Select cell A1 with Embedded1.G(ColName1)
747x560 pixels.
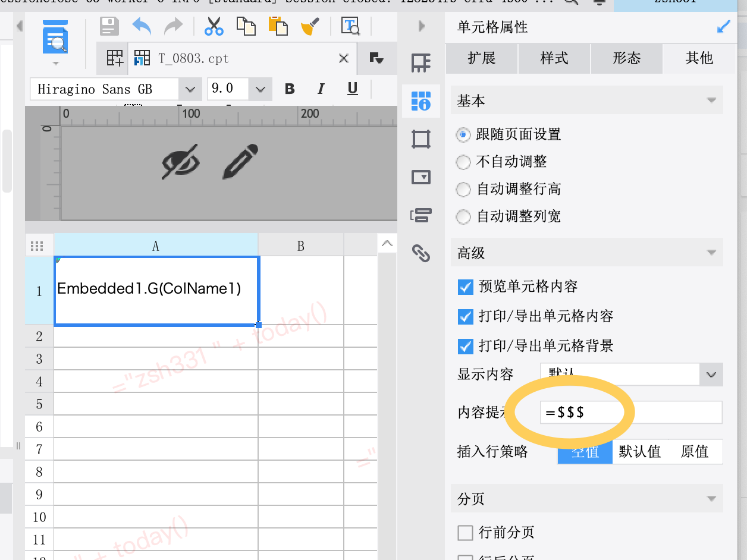156,291
